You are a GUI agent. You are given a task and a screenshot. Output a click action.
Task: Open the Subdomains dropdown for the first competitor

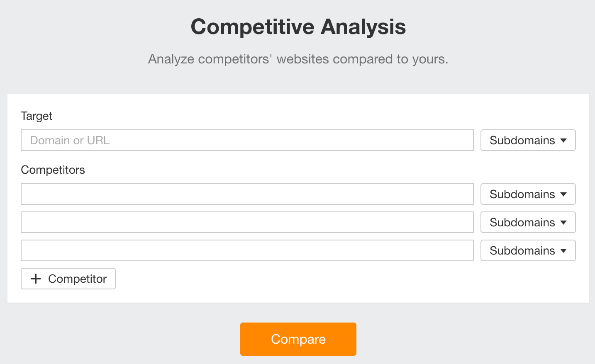[x=528, y=194]
